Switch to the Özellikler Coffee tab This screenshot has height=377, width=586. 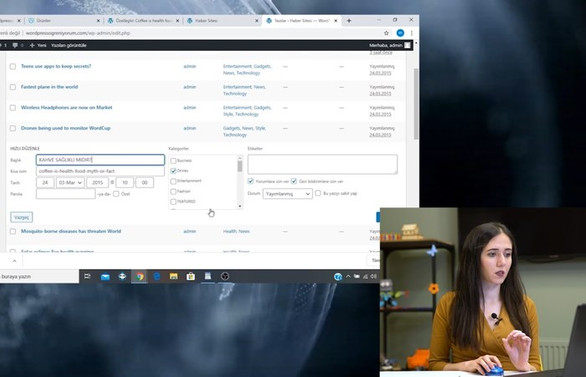point(143,21)
